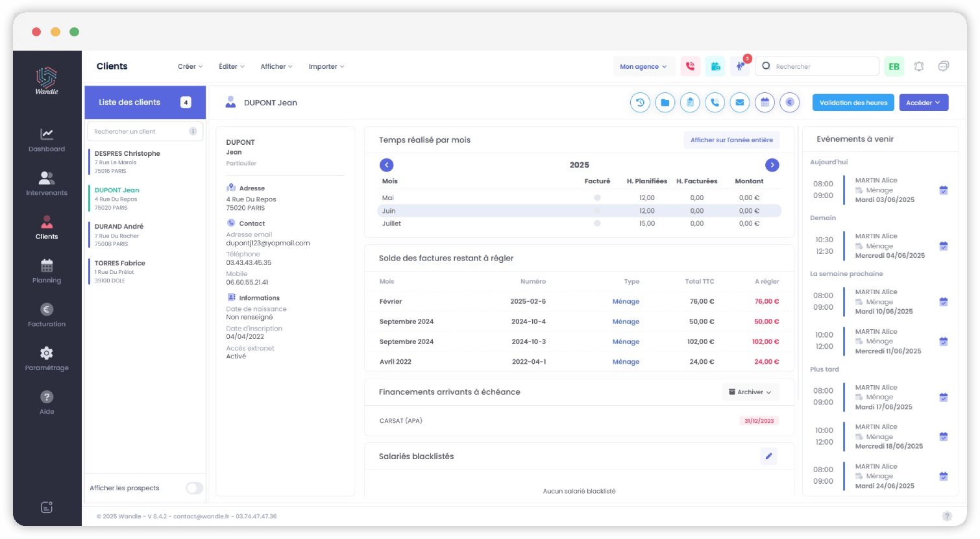Expand the Mon agence dropdown
The height and width of the screenshot is (539, 980).
pos(643,66)
